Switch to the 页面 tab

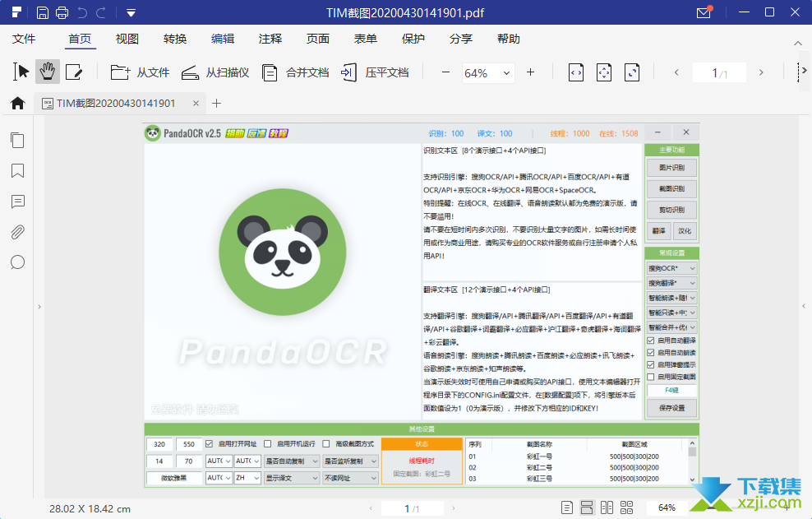click(x=318, y=39)
